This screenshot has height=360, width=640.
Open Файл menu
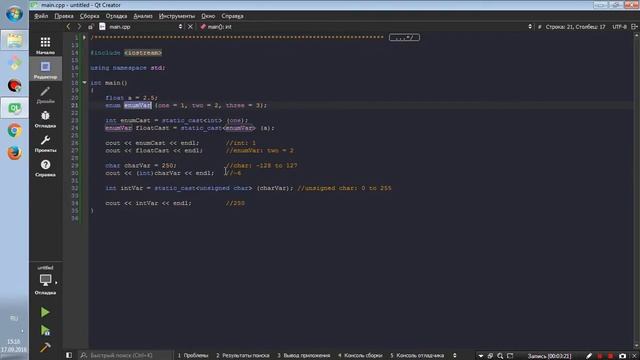pyautogui.click(x=41, y=16)
